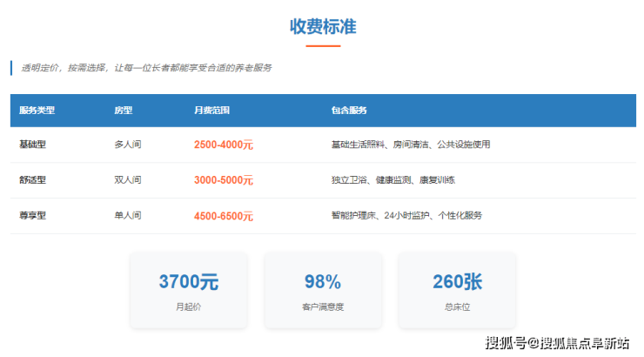Click the 2500-4000元 price text
644x357 pixels.
224,145
